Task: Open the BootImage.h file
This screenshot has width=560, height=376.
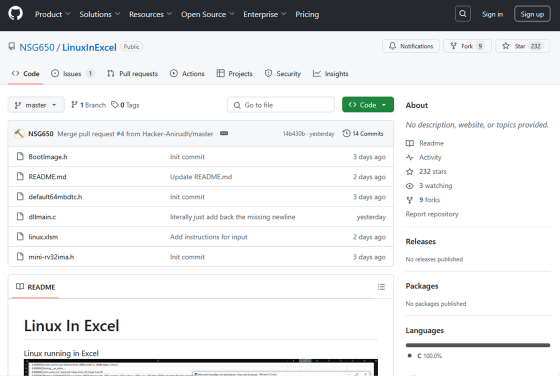Action: pyautogui.click(x=48, y=157)
